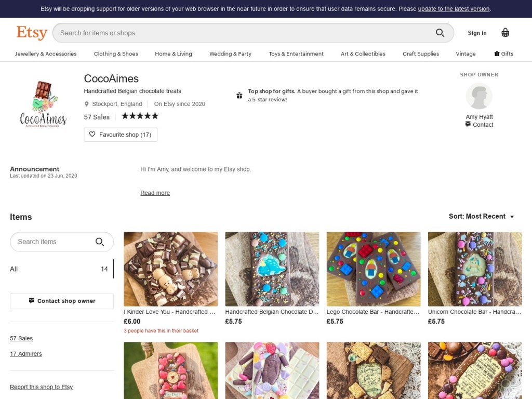The width and height of the screenshot is (532, 399).
Task: Open Report this shop to Etsy link
Action: coord(41,387)
